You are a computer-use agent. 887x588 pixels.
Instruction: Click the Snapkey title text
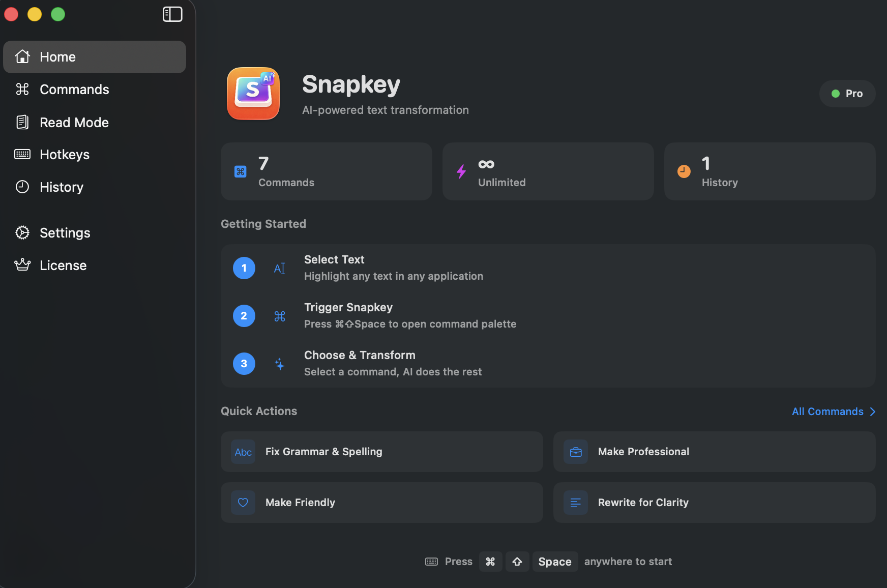tap(351, 84)
